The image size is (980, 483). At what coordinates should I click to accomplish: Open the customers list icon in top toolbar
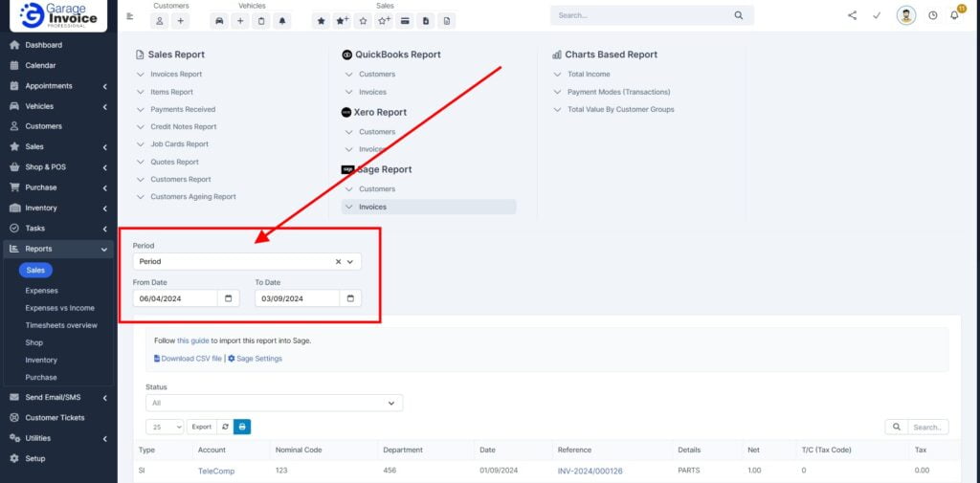pyautogui.click(x=160, y=21)
